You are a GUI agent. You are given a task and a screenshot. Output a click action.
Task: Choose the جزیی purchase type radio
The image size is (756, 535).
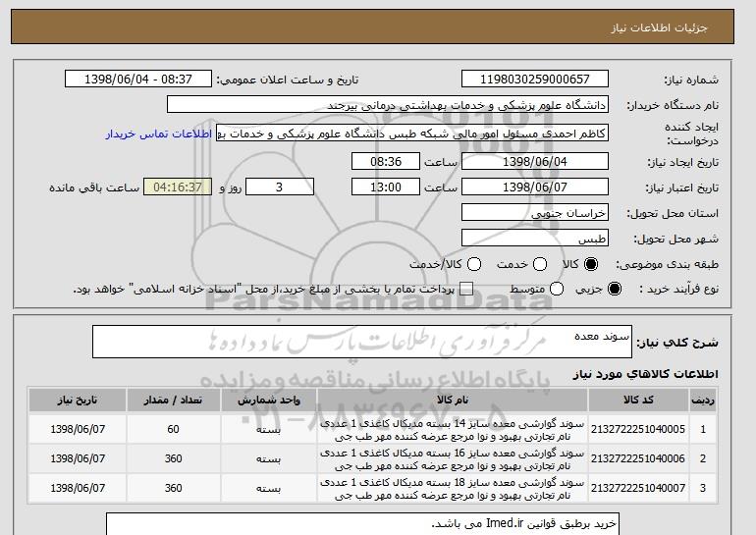tap(615, 290)
